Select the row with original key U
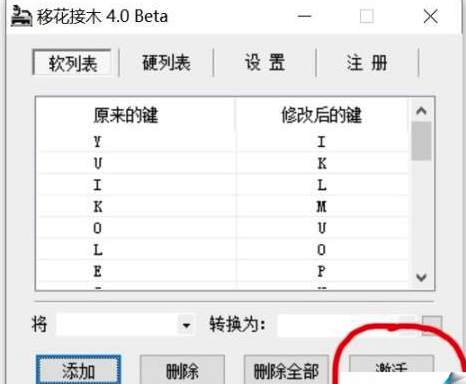466x384 pixels. 222,163
